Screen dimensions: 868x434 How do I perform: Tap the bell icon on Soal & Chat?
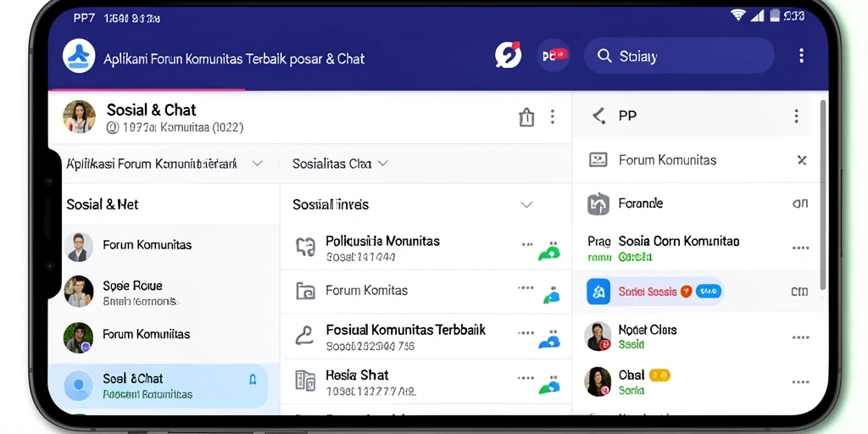253,379
